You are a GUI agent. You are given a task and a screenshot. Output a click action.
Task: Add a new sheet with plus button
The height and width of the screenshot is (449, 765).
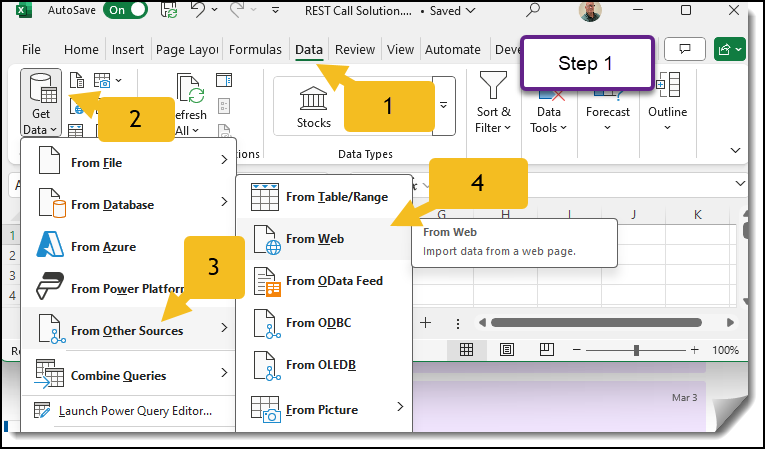coord(425,323)
